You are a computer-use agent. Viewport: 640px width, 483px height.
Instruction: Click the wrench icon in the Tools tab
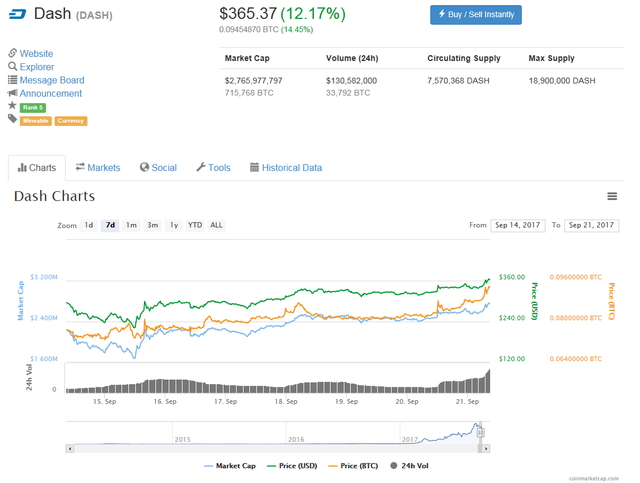coord(201,167)
